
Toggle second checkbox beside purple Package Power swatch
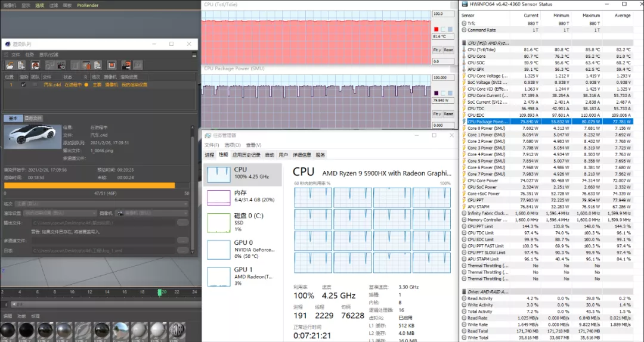coord(450,93)
